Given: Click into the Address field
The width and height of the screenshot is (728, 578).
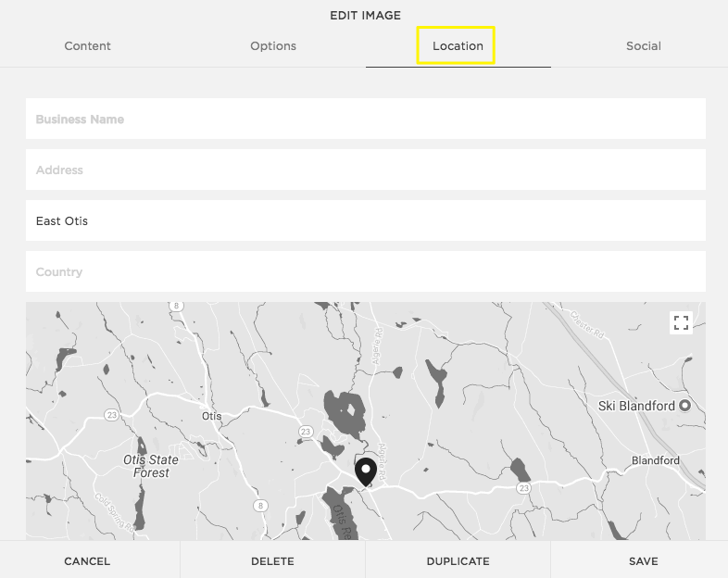Looking at the screenshot, I should coord(365,170).
